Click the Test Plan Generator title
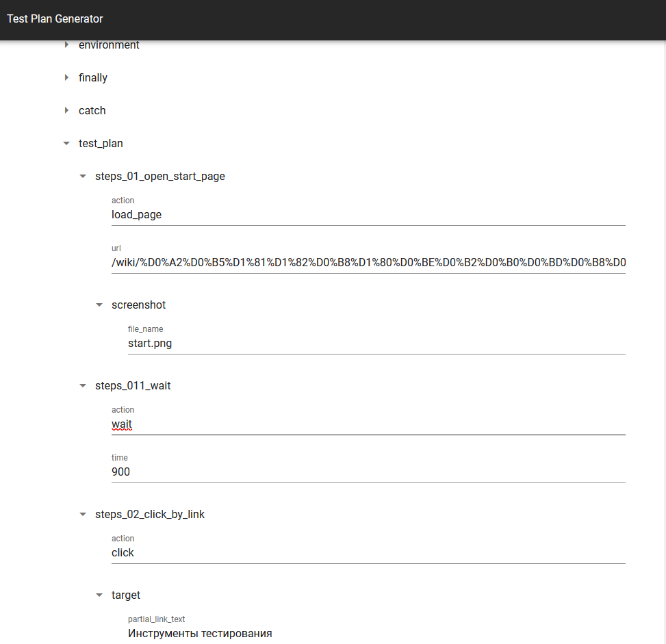 55,19
